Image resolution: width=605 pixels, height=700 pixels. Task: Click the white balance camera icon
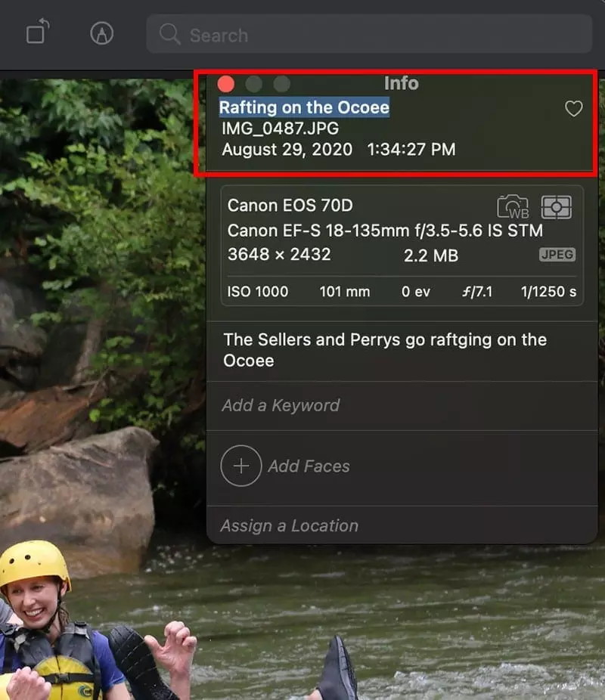click(x=513, y=206)
